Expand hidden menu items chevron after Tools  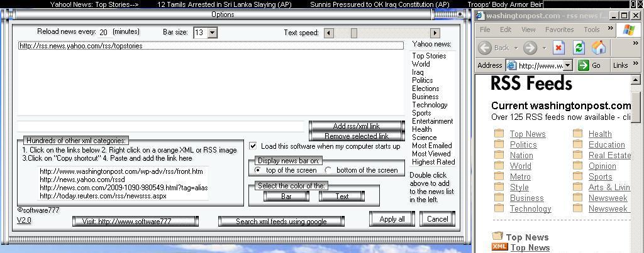click(610, 28)
